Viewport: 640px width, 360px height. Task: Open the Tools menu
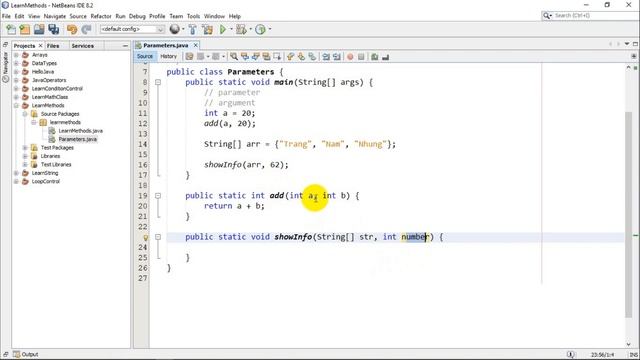(x=193, y=16)
